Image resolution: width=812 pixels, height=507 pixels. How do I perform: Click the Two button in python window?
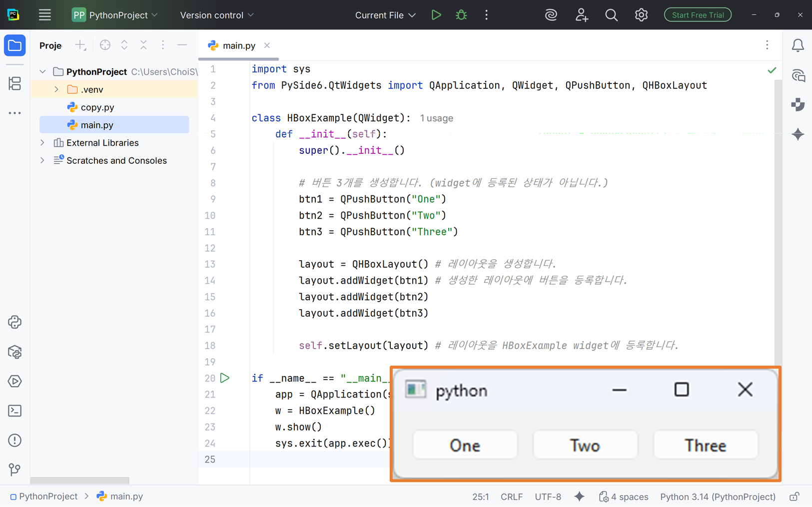(585, 445)
